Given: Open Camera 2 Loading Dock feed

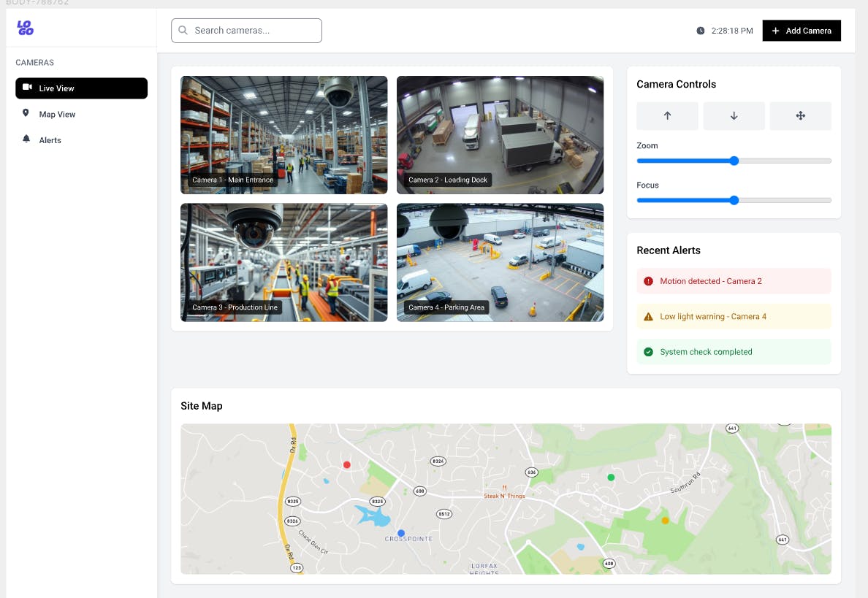Looking at the screenshot, I should (x=500, y=135).
